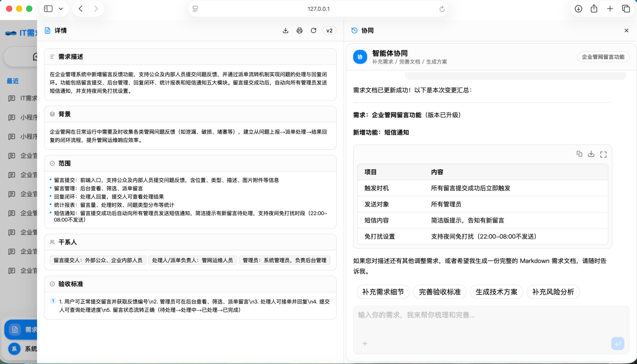Open the v2 version badge

[x=330, y=31]
